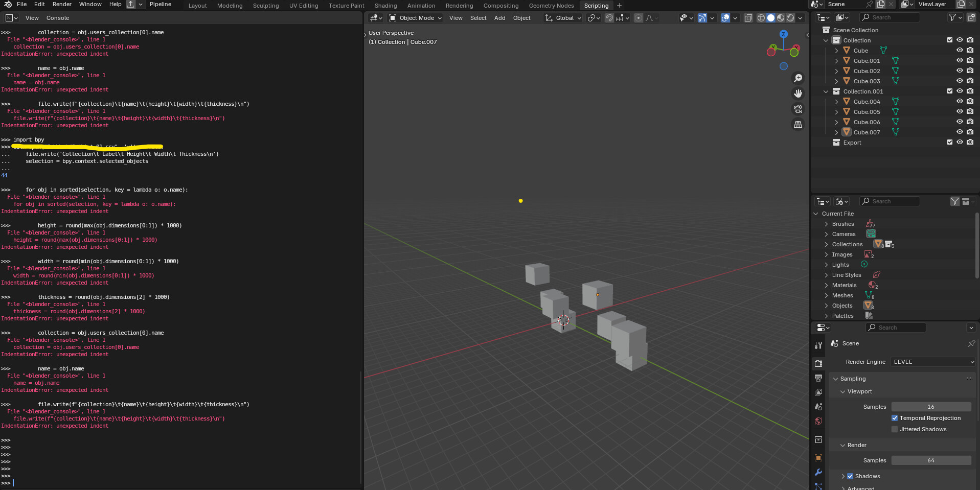Screen dimensions: 980x490
Task: Switch to the Geometry Nodes workspace tab
Action: point(551,6)
